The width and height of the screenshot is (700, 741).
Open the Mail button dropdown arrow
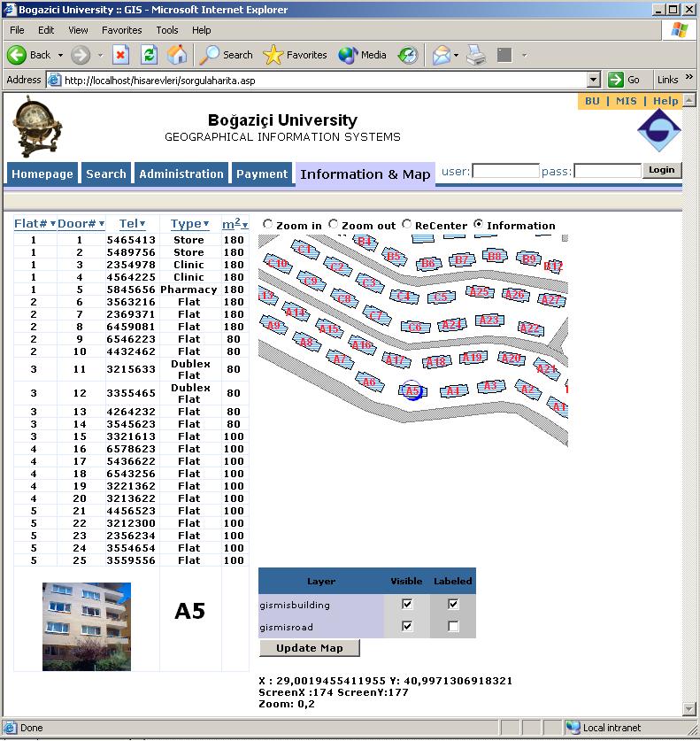click(x=456, y=55)
